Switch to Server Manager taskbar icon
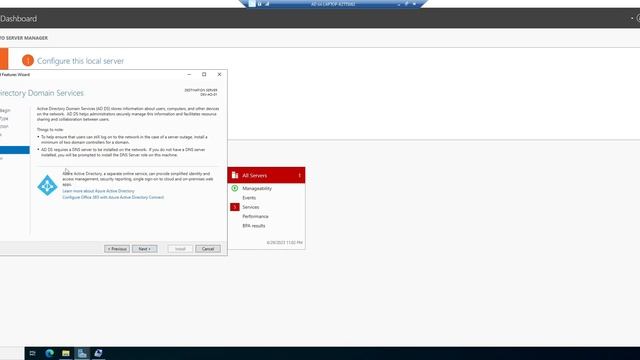The image size is (640, 360). tap(82, 353)
